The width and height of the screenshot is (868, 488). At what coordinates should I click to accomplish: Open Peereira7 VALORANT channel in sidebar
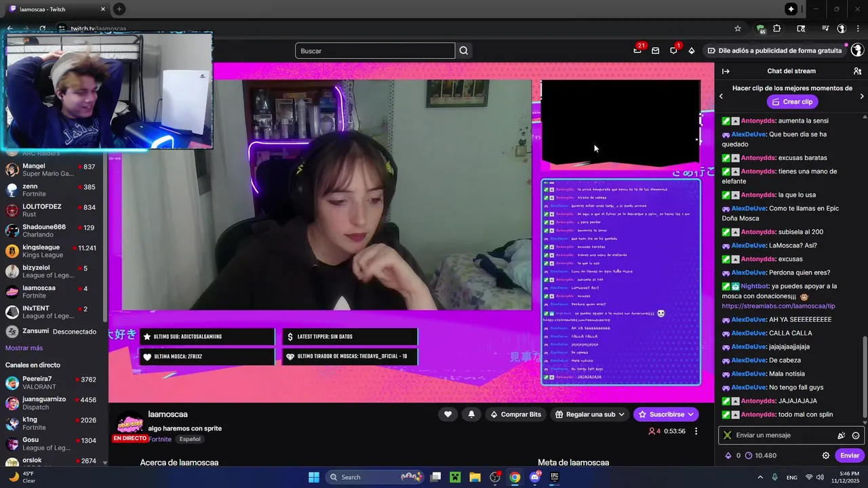tap(52, 382)
